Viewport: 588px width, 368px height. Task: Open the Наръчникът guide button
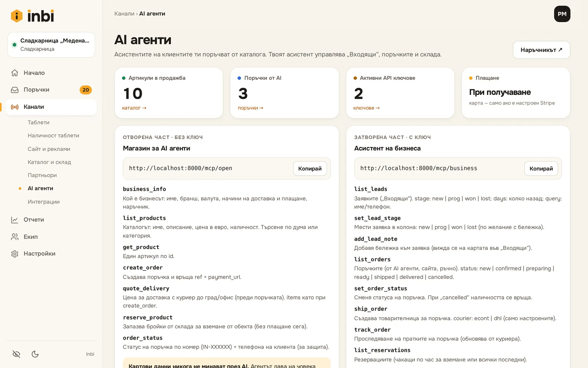point(541,50)
